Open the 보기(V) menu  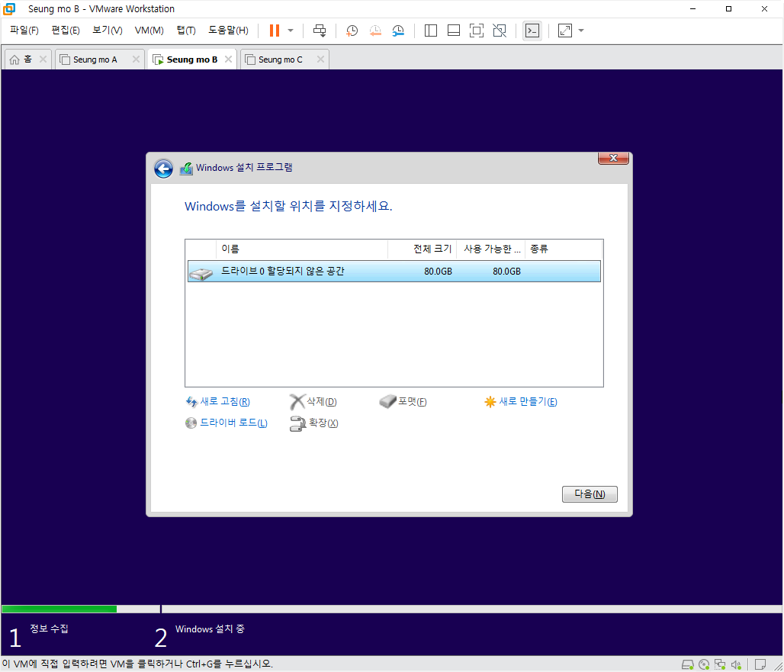[107, 31]
